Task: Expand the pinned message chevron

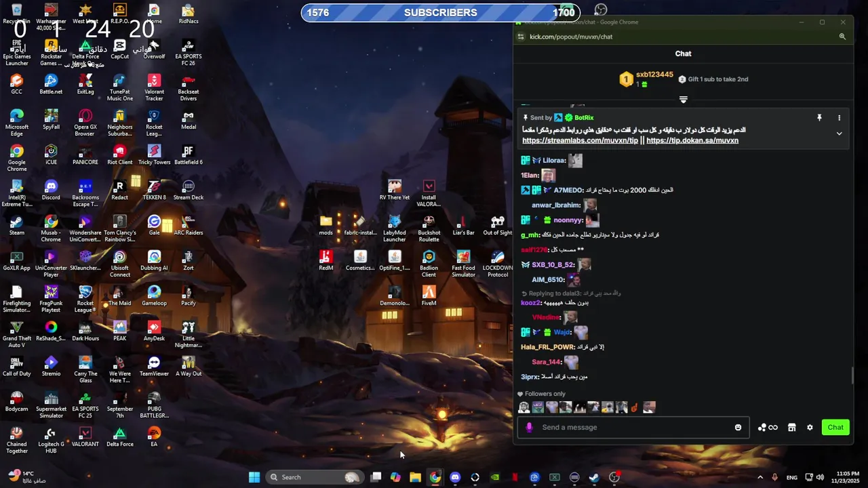Action: click(x=839, y=134)
